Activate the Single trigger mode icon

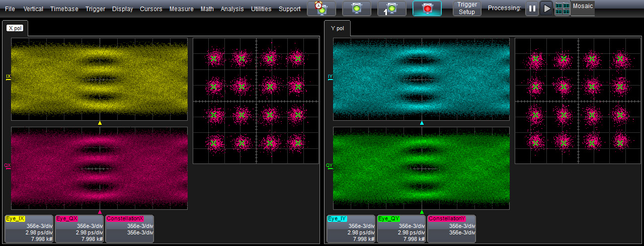[392, 8]
